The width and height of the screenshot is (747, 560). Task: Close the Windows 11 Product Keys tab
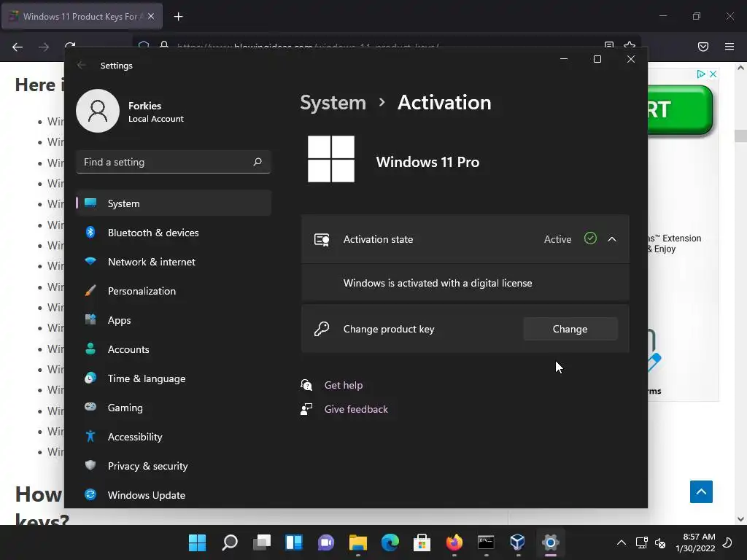pyautogui.click(x=151, y=16)
